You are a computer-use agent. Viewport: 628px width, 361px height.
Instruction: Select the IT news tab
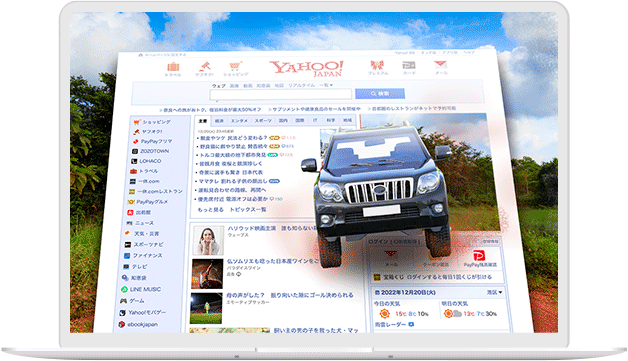point(315,120)
